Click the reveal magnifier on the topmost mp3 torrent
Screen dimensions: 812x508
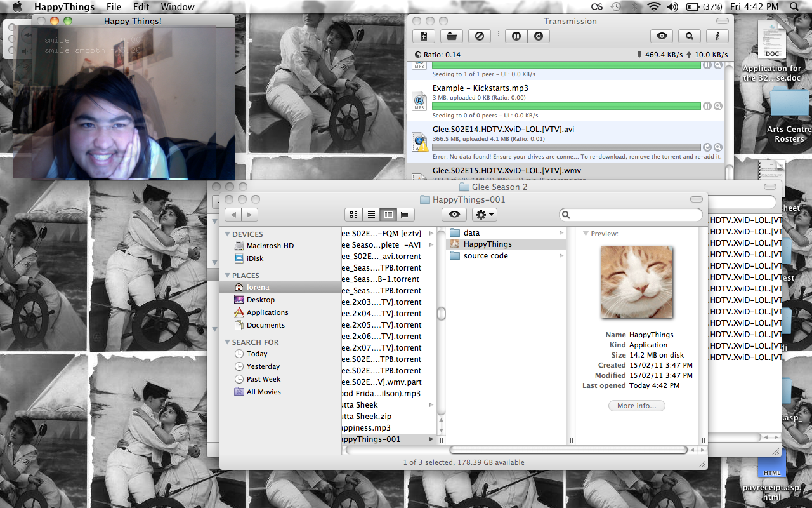718,65
